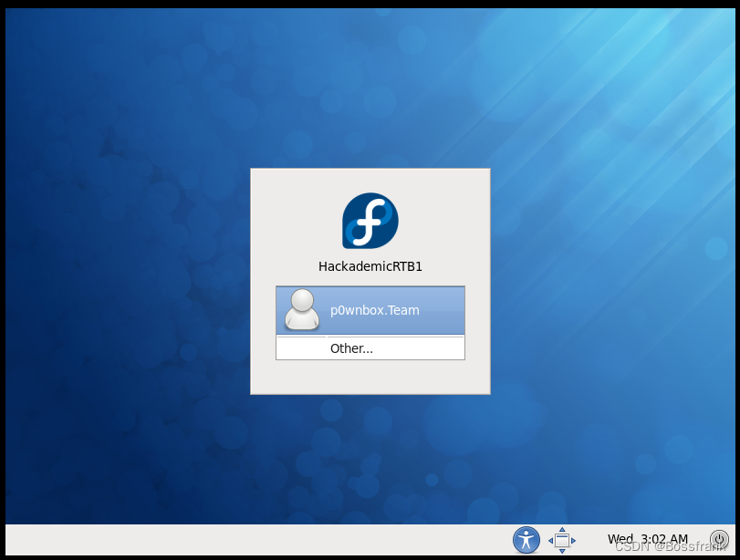Click the HackademicRTB1 hostname label
740x560 pixels.
370,266
